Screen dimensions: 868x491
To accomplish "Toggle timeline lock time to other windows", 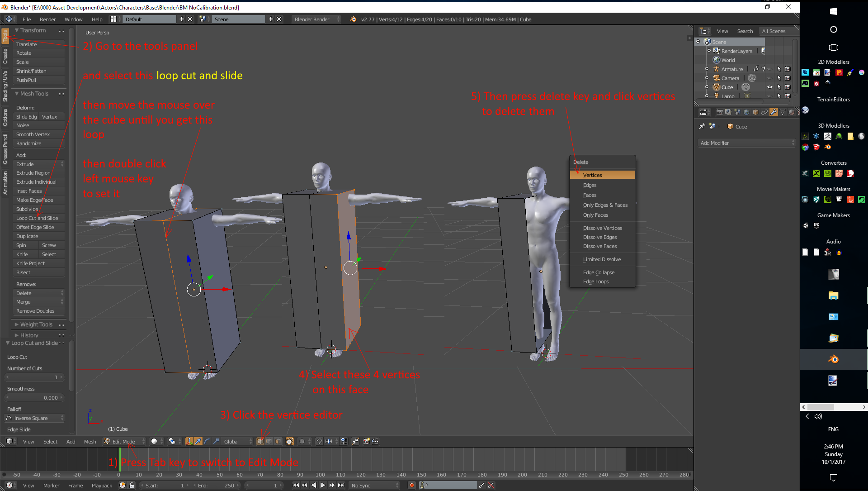I will click(x=132, y=485).
